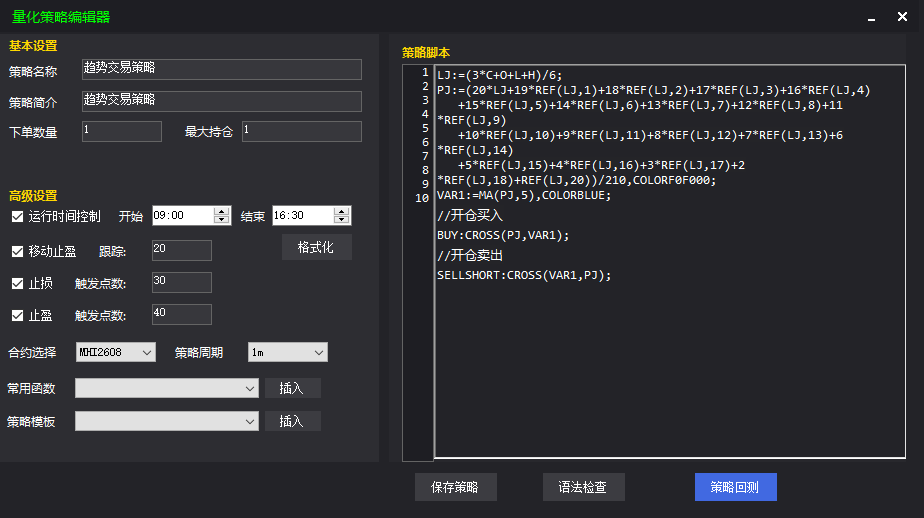
Task: Expand the 策略模板 dropdown list
Action: click(x=167, y=421)
